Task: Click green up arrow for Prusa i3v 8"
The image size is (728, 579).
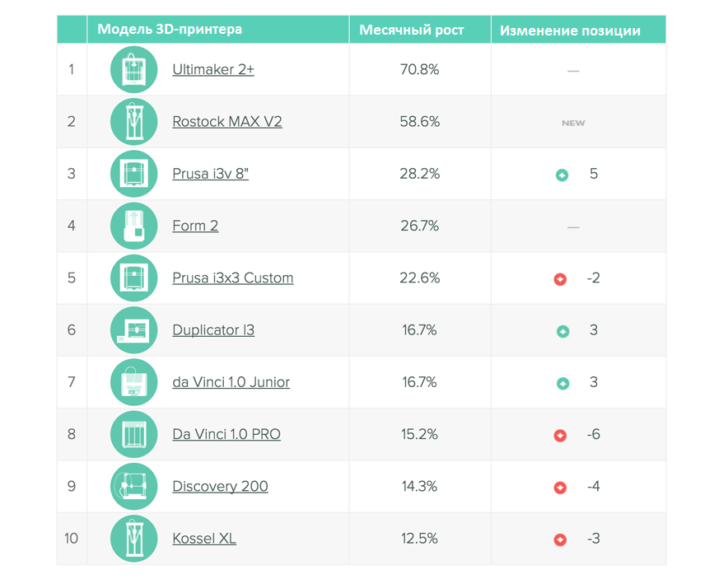Action: click(562, 175)
